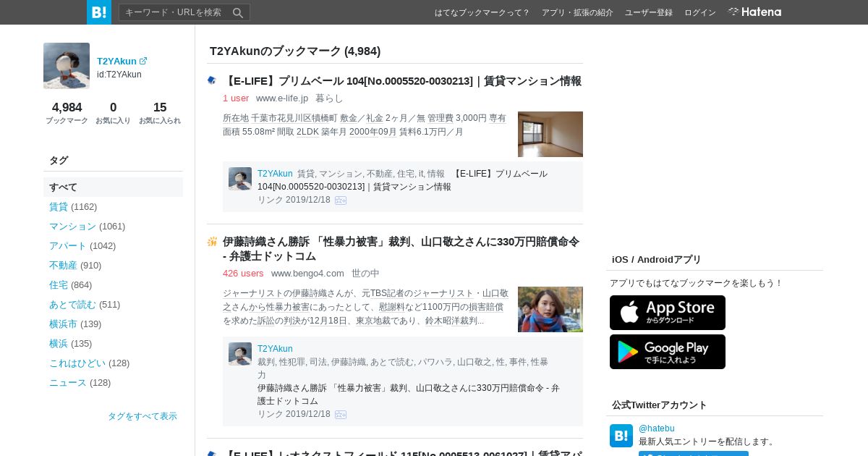The height and width of the screenshot is (456, 868).
Task: Open はてなブックマークって？ link
Action: point(482,12)
